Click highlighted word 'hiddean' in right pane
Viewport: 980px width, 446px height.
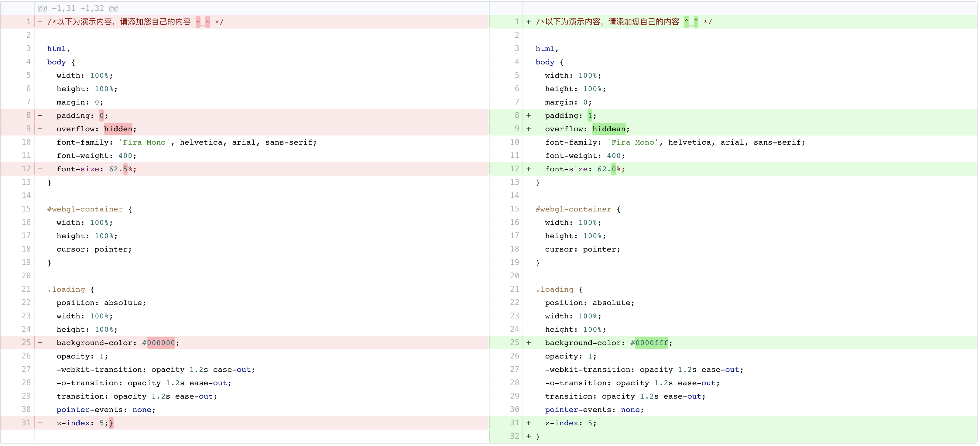(x=609, y=129)
